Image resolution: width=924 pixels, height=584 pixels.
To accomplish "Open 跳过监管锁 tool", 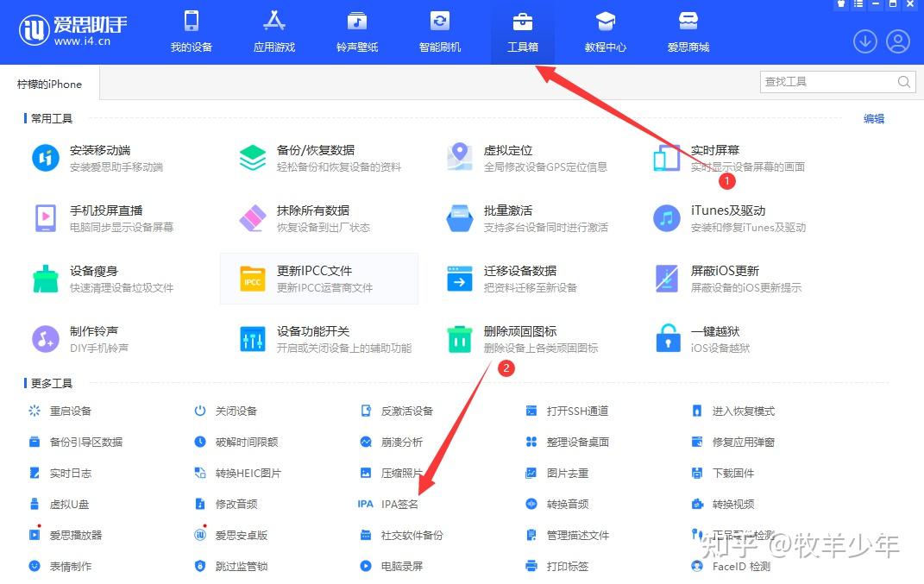I will [x=231, y=567].
